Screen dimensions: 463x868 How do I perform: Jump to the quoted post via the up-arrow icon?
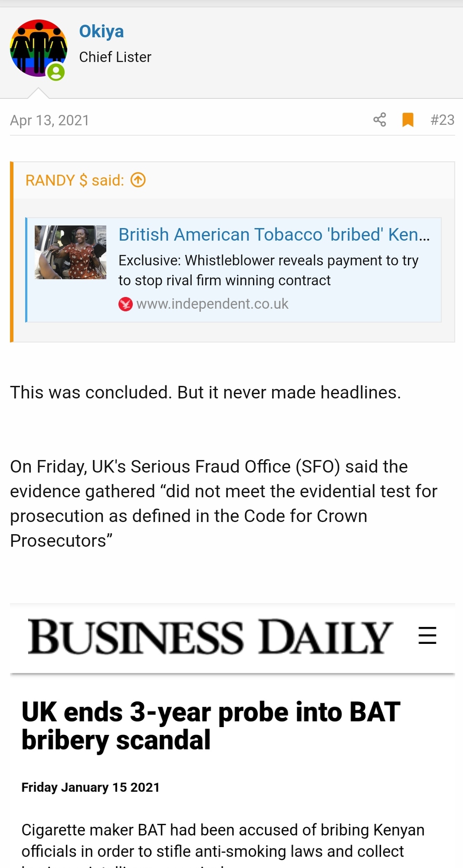[138, 180]
